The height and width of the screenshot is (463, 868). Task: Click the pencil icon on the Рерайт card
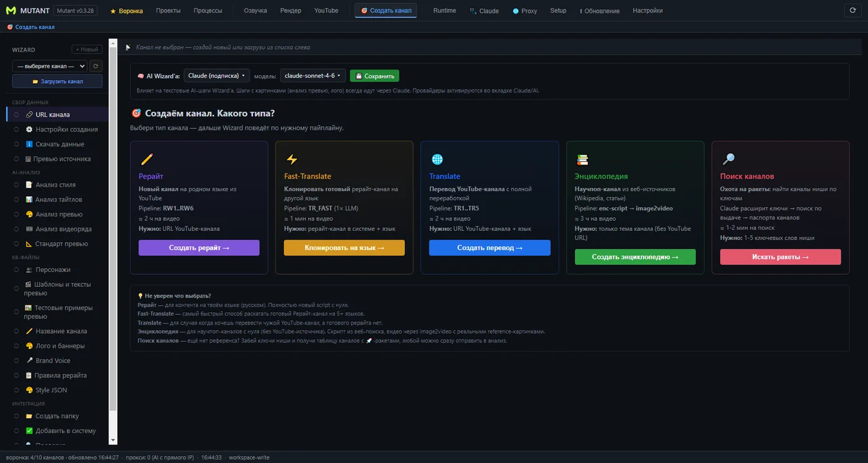pos(147,159)
